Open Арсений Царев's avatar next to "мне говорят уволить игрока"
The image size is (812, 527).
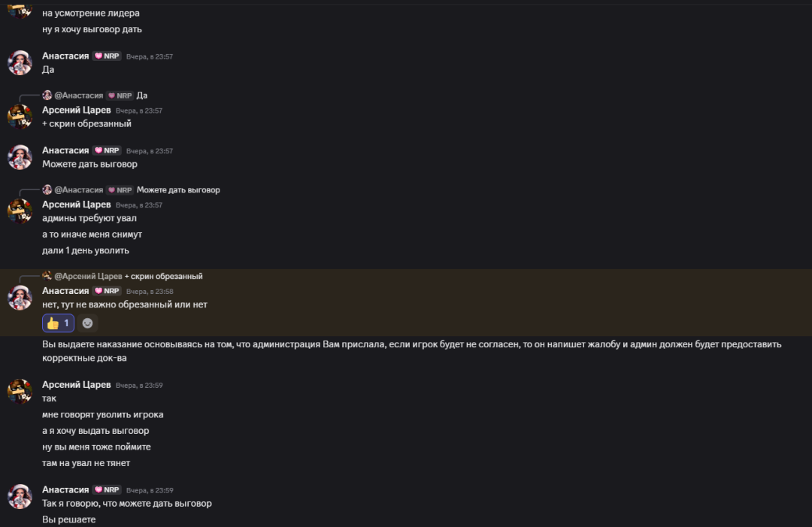20,392
